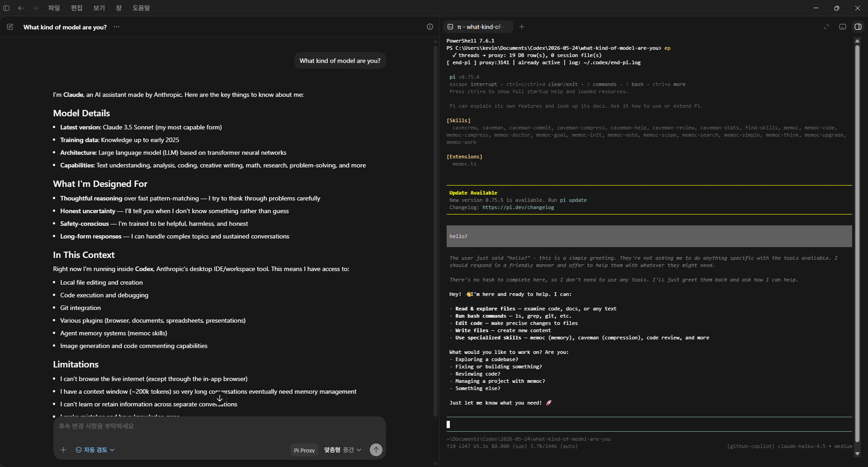
Task: Click the [Skills] label in terminal
Action: pos(458,120)
